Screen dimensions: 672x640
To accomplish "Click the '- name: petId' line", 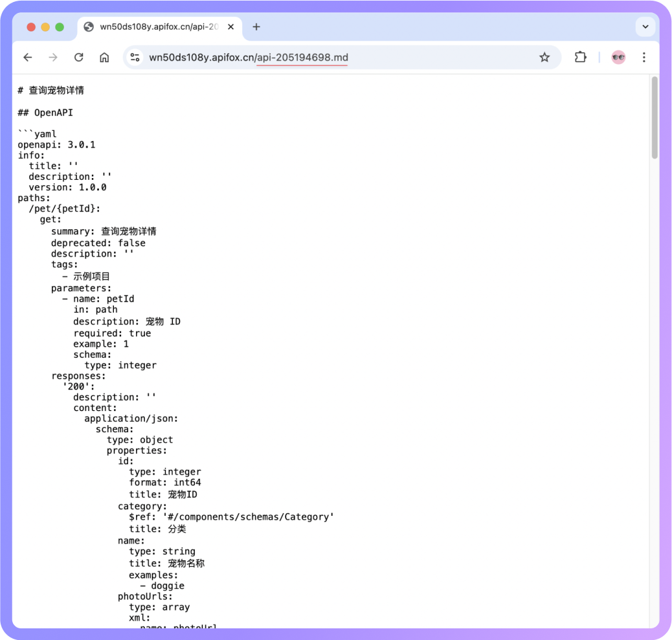I will [98, 298].
